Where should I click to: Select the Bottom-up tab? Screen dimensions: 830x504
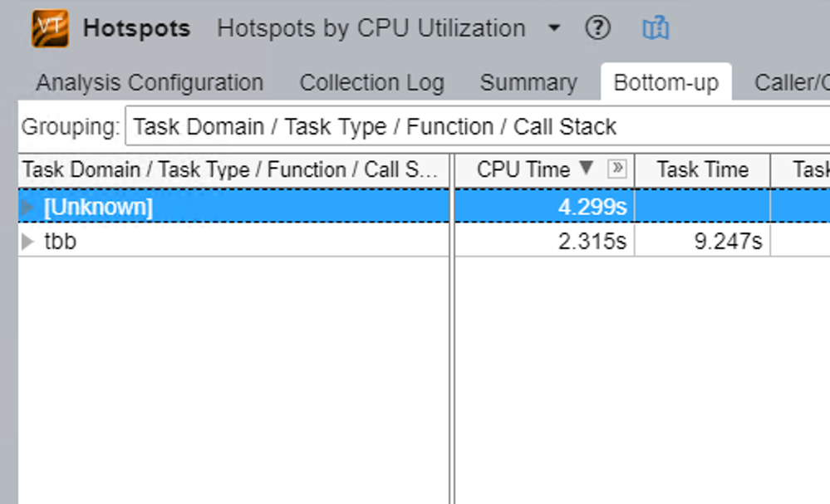665,83
